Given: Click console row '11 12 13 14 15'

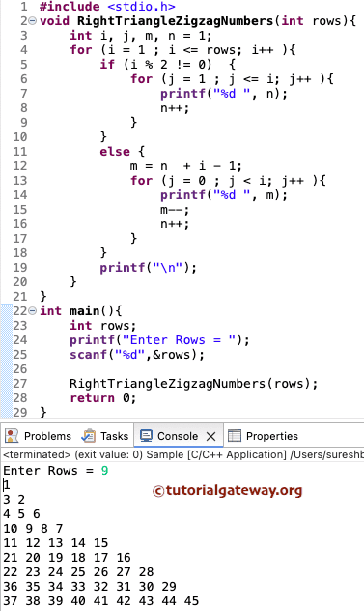Looking at the screenshot, I should 56,542.
